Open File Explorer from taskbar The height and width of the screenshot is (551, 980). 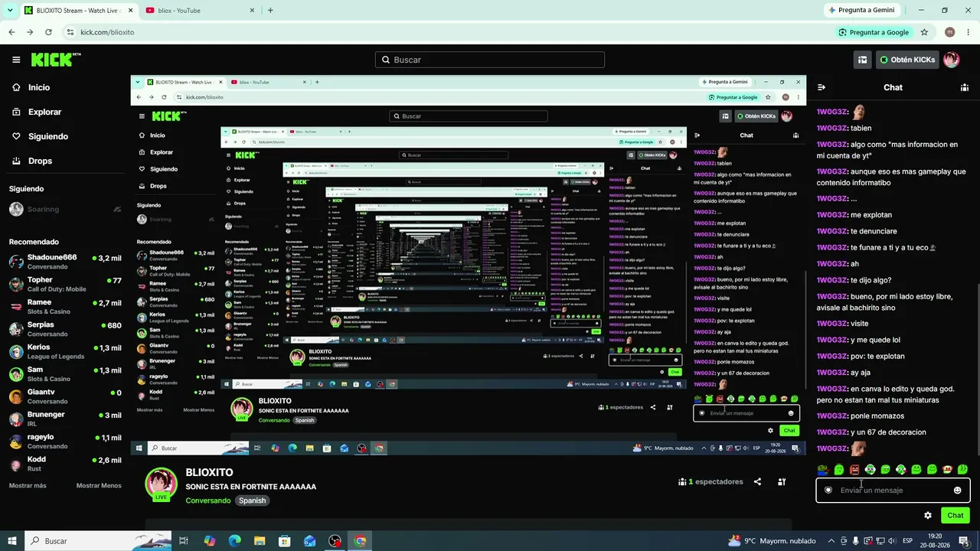pos(260,541)
